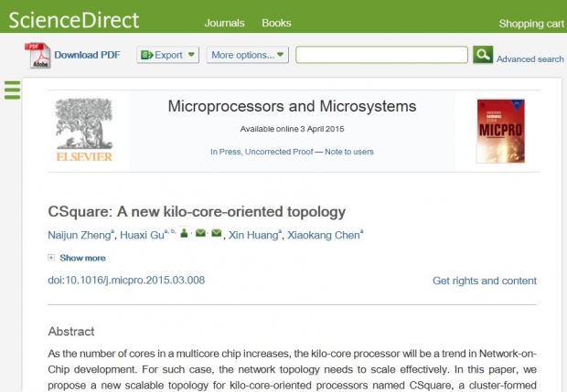Click the Elsevier tree logo

tap(84, 130)
